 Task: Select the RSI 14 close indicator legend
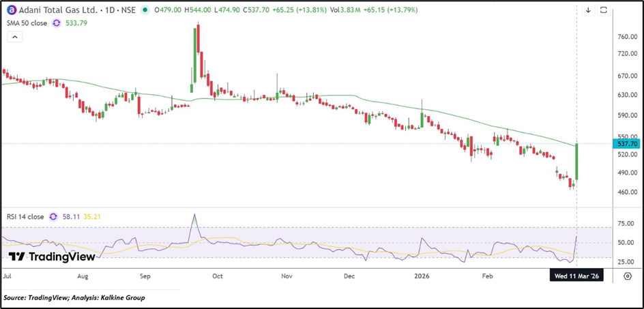25,217
